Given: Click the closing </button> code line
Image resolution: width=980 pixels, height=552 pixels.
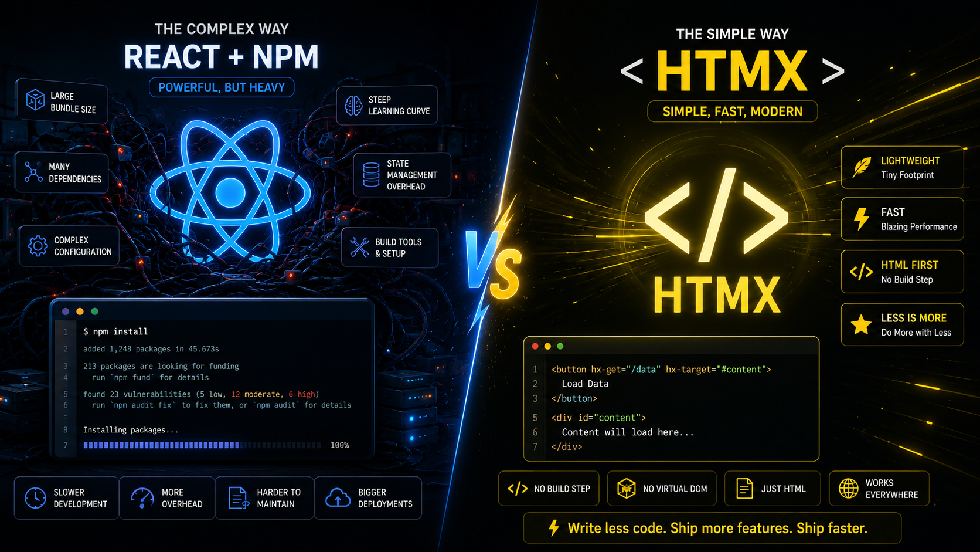Looking at the screenshot, I should coord(574,398).
